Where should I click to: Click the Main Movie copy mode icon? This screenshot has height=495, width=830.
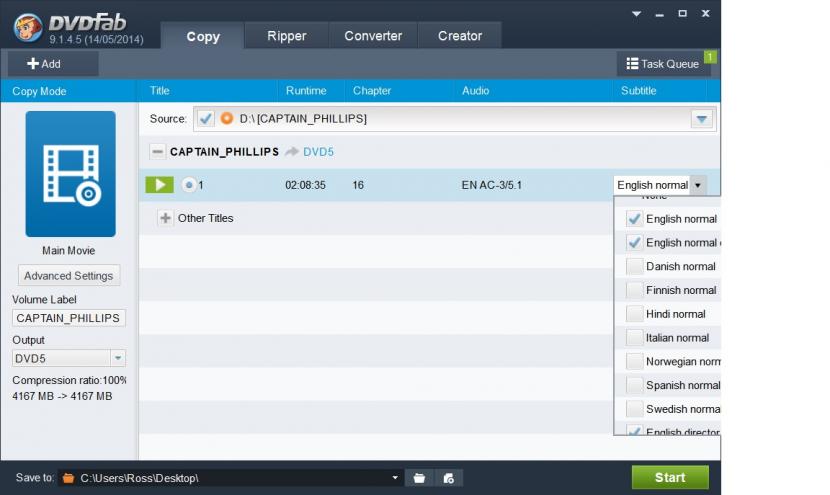point(70,174)
